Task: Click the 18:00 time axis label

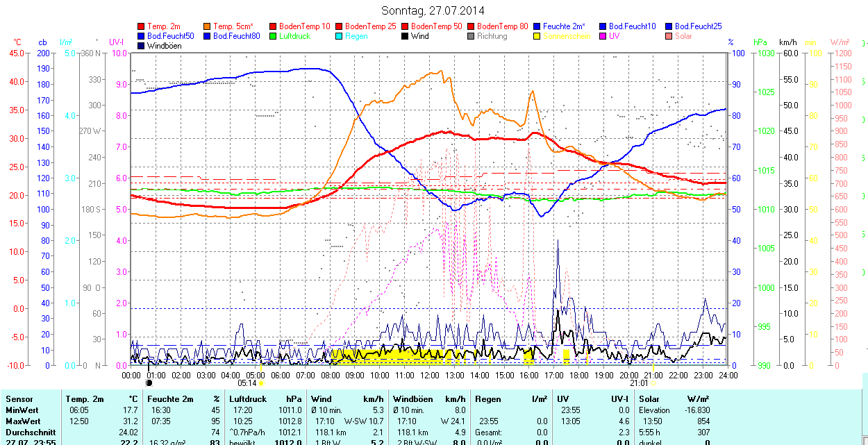Action: pos(578,375)
